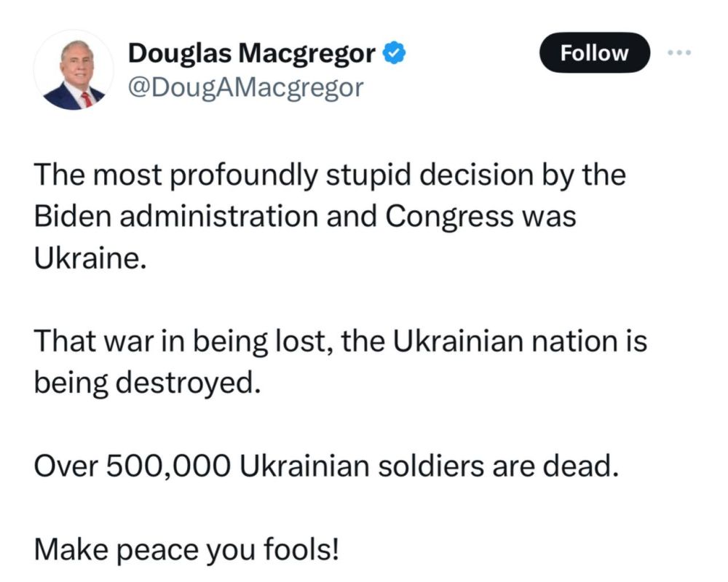
Task: Click the post header showing the username
Action: [x=253, y=69]
